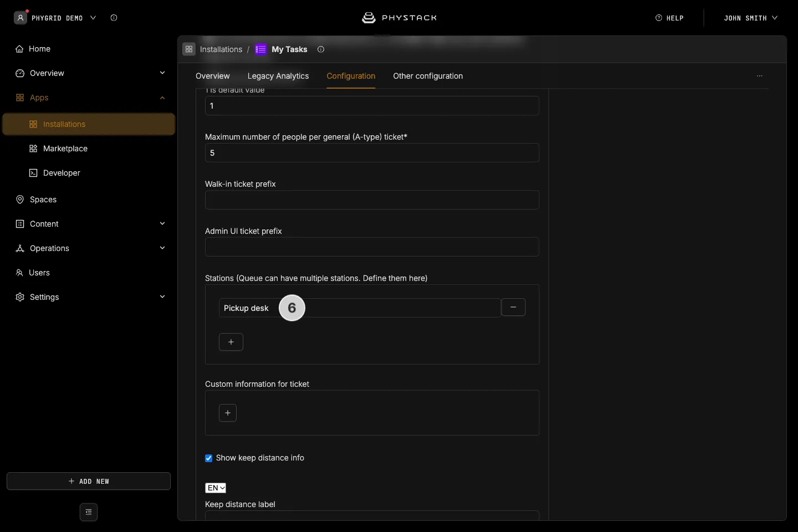Screen dimensions: 798x532
Task: Click the PhyGrid Demo account avatar
Action: (x=21, y=18)
